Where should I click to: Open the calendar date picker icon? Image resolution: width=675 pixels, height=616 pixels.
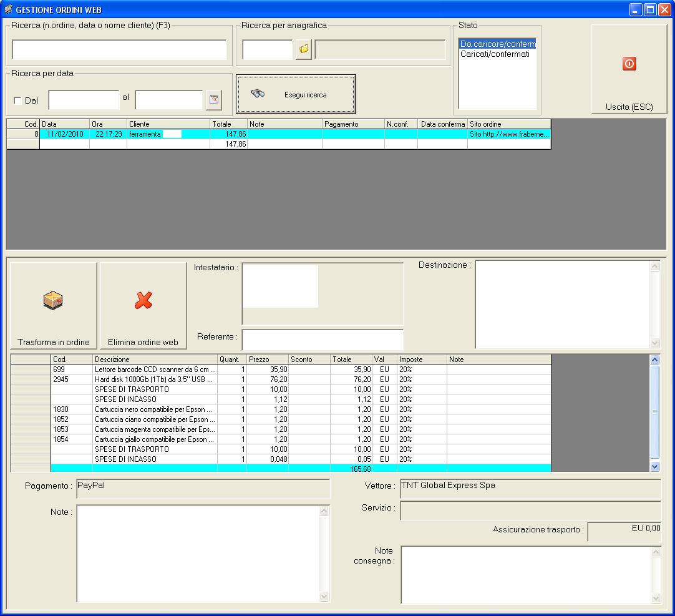coord(214,100)
